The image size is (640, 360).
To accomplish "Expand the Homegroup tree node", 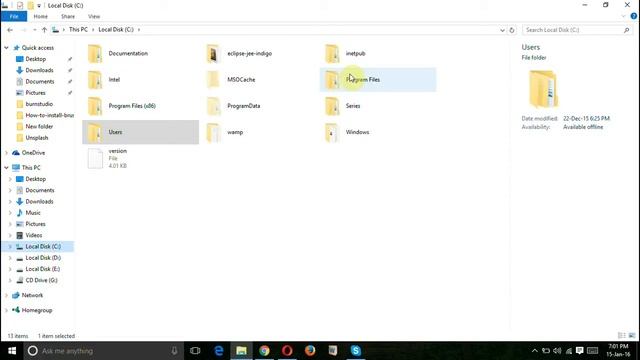I will 7,310.
